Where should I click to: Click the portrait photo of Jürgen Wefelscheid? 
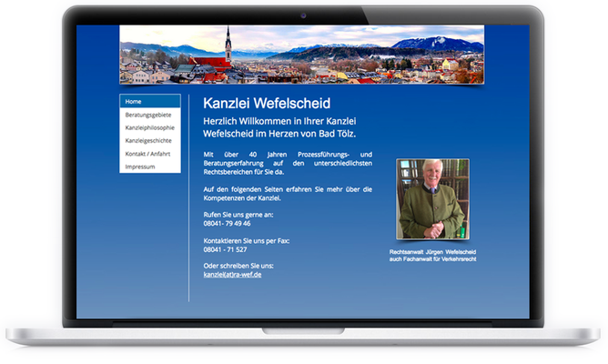[x=432, y=199]
